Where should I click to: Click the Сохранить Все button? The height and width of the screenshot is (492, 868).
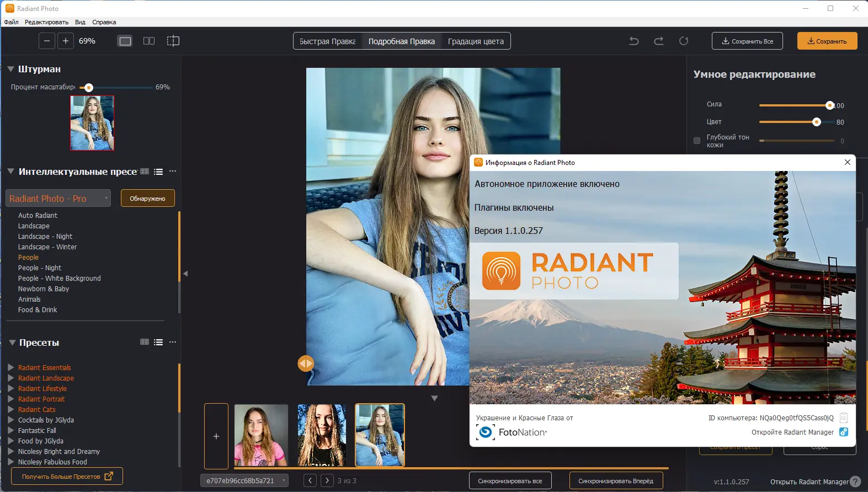tap(747, 41)
